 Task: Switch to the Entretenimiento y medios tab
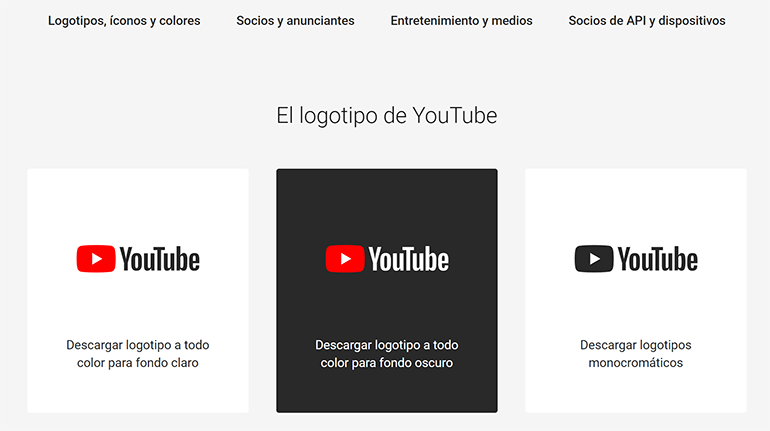click(461, 20)
